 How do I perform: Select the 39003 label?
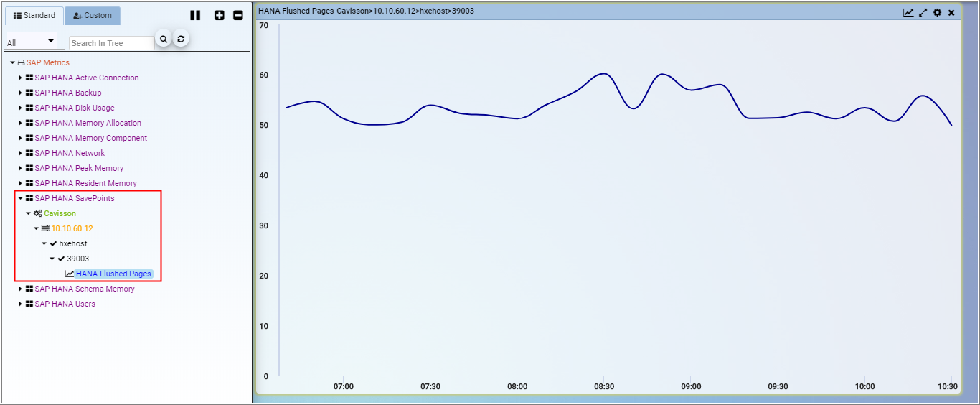78,259
